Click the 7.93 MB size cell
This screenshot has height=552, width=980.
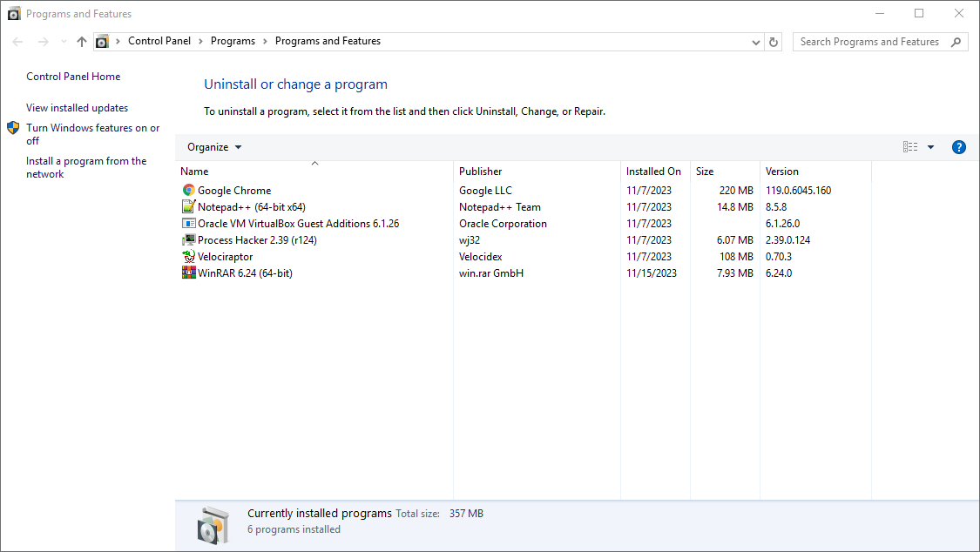point(734,273)
